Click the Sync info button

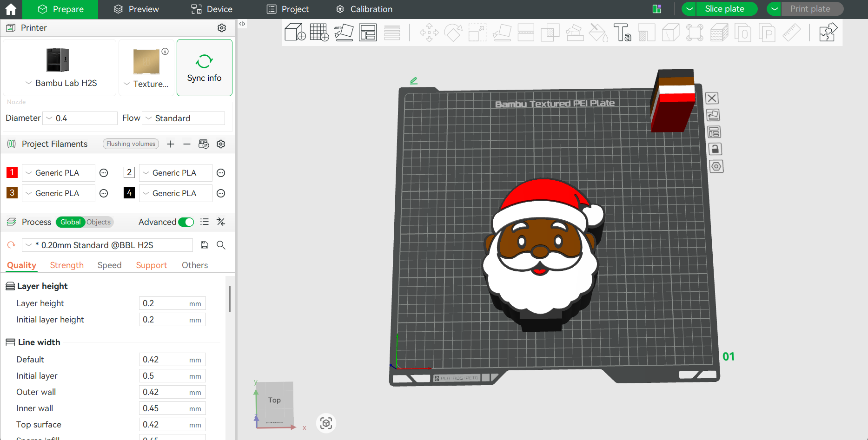(x=204, y=67)
